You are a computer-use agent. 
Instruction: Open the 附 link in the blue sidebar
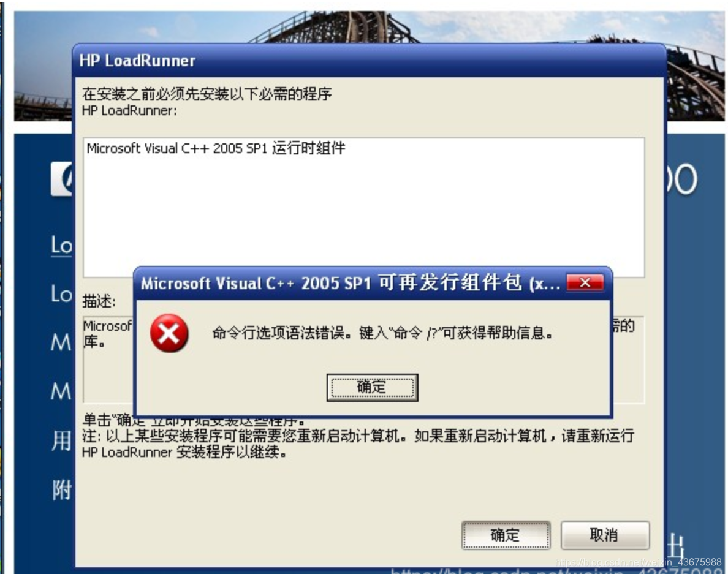point(61,490)
